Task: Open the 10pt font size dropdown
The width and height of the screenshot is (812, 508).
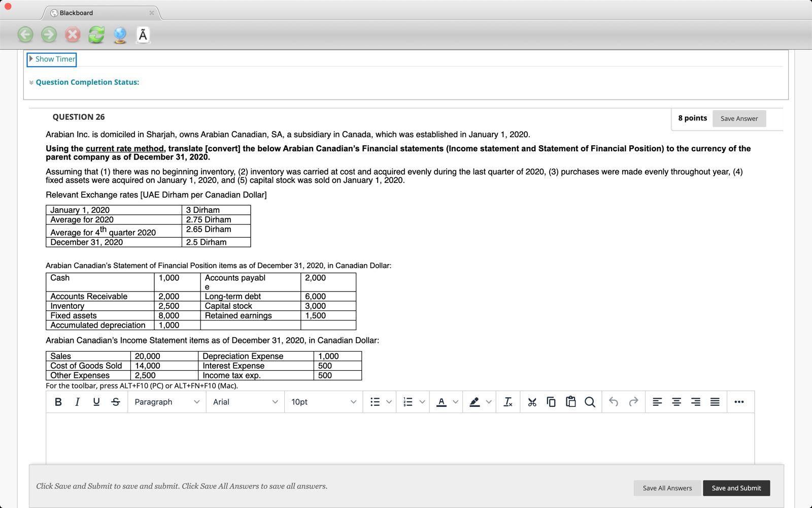Action: (x=323, y=402)
